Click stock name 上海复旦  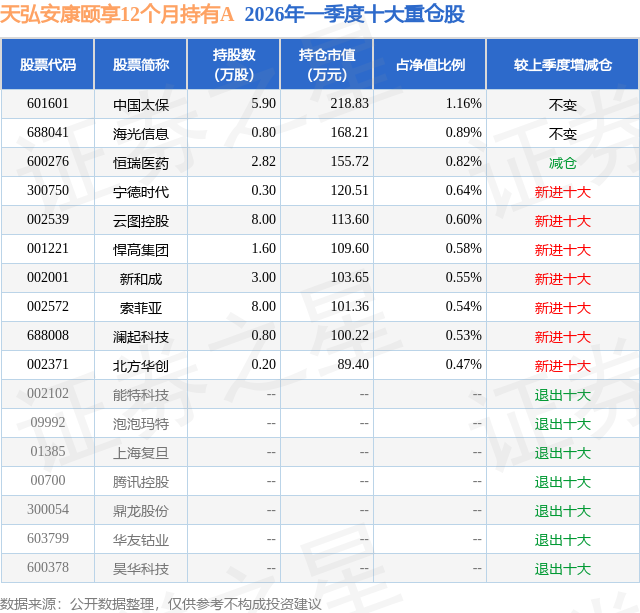pos(141,453)
